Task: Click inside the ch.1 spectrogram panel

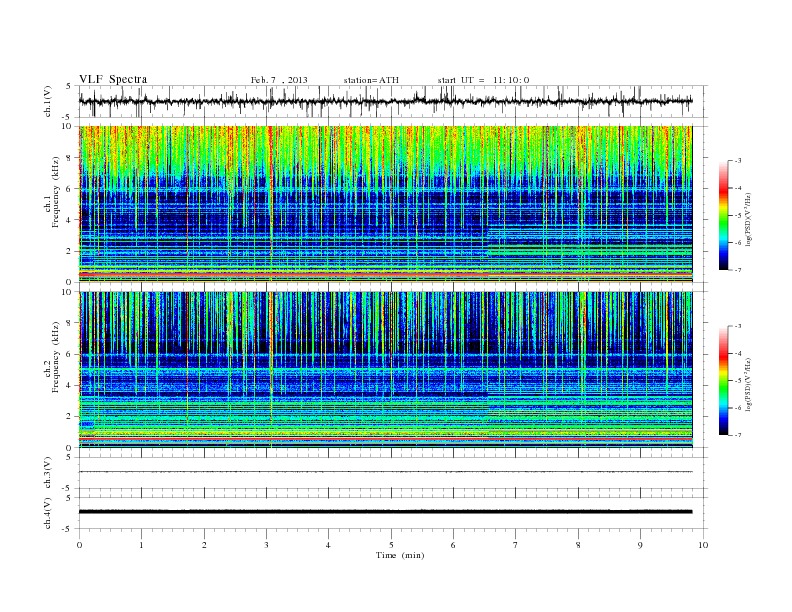Action: pyautogui.click(x=385, y=204)
